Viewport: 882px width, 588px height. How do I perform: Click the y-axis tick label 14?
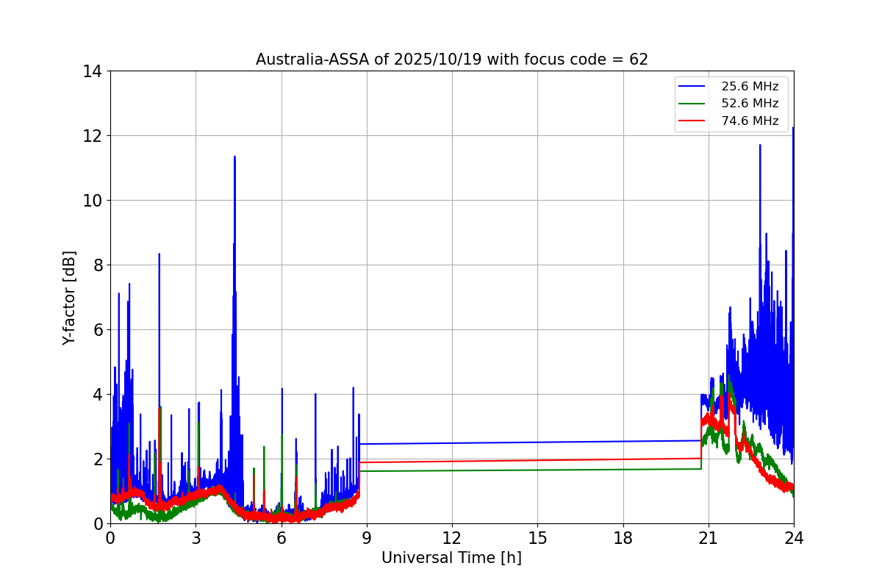coord(93,71)
